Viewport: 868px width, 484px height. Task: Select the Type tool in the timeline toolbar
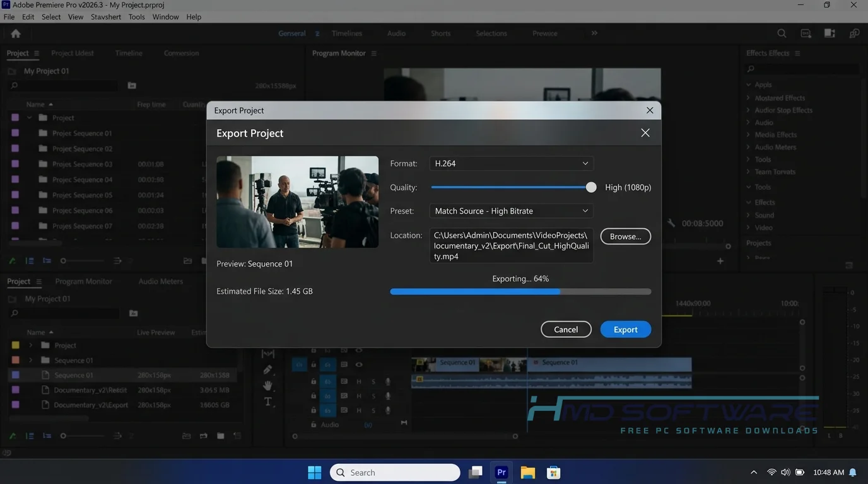pyautogui.click(x=268, y=401)
